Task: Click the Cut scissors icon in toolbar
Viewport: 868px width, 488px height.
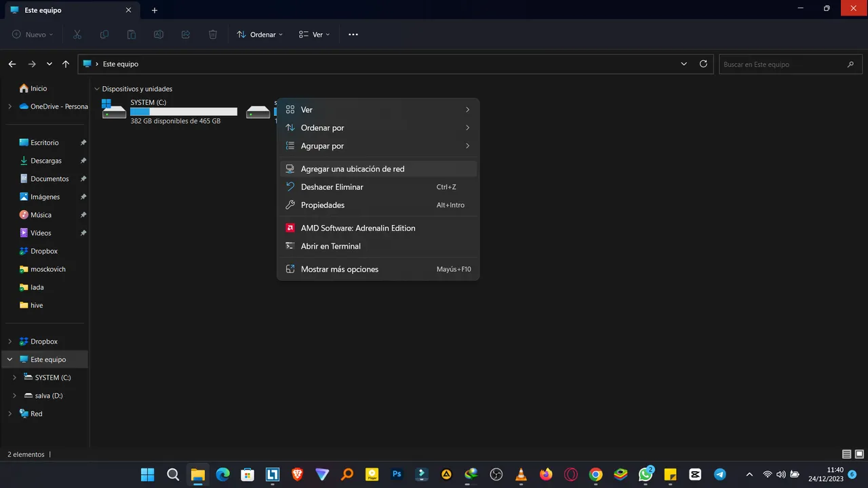Action: pos(77,35)
